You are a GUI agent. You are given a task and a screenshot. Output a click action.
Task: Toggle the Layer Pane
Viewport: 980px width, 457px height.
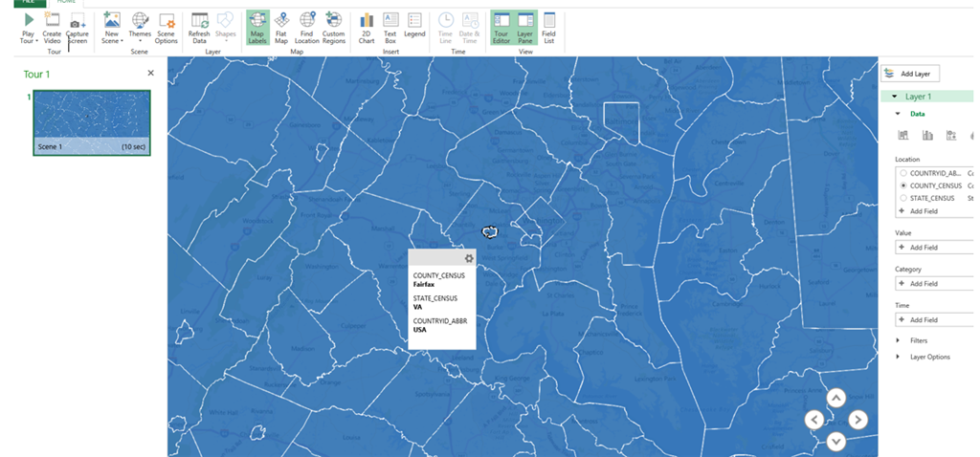[x=525, y=28]
